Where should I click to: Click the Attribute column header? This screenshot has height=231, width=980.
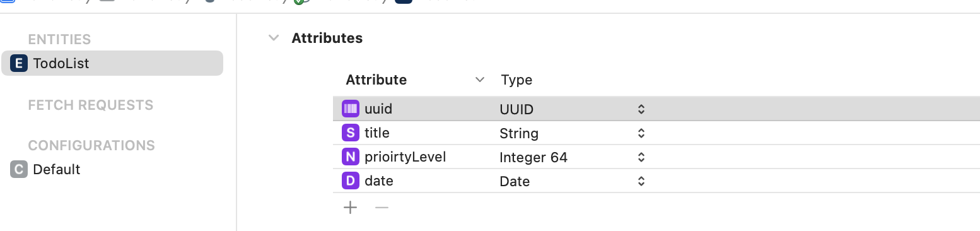pyautogui.click(x=376, y=80)
